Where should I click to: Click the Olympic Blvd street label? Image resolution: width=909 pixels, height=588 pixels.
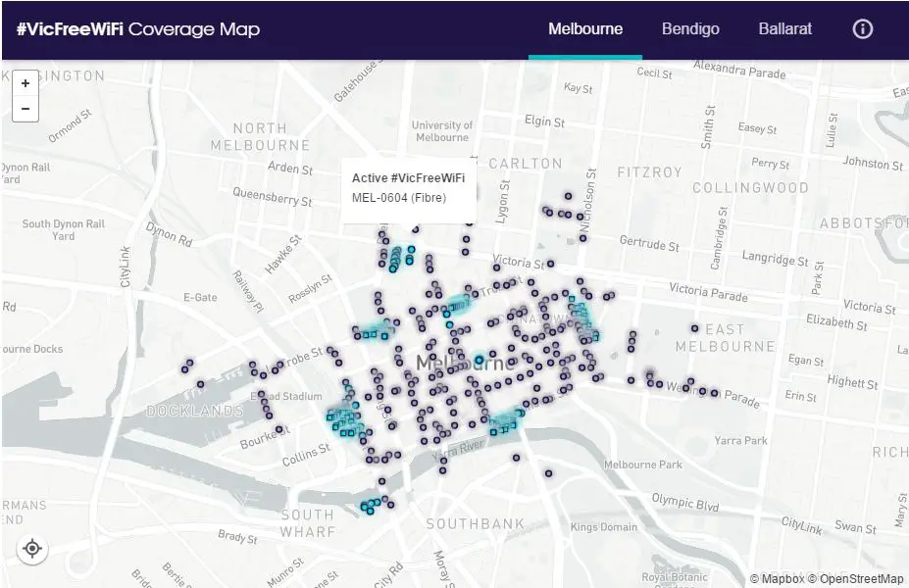tap(685, 502)
